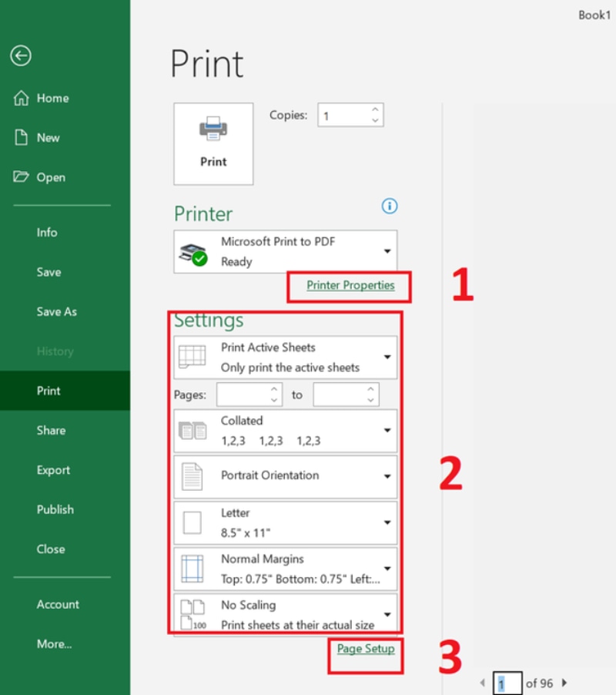Open the printer selection dropdown
616x695 pixels.
tap(389, 249)
